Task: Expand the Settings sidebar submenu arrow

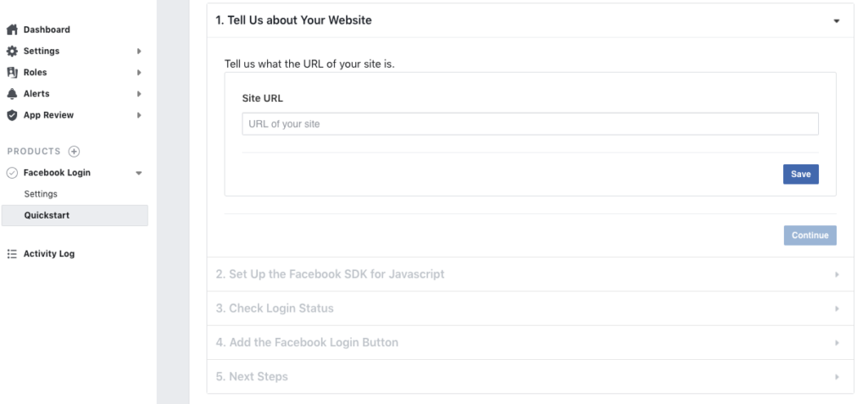Action: coord(139,51)
